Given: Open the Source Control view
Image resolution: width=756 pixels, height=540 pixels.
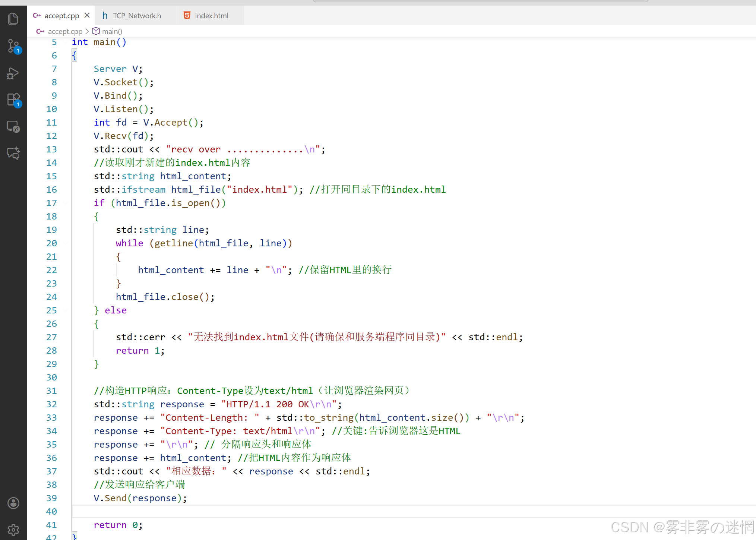Looking at the screenshot, I should [x=13, y=46].
